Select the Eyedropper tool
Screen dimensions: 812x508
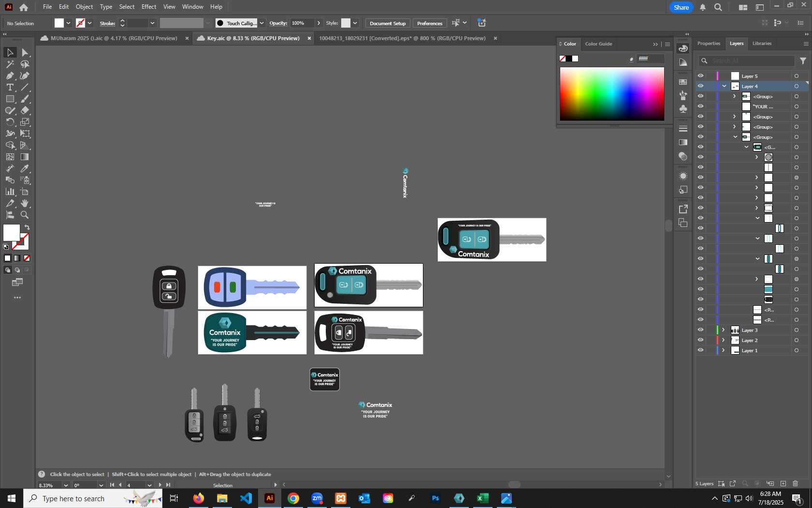pyautogui.click(x=25, y=168)
